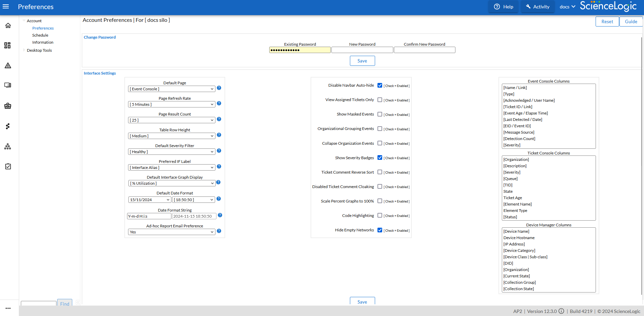This screenshot has width=644, height=316.
Task: Open the hamburger navigation menu
Action: pos(6,7)
